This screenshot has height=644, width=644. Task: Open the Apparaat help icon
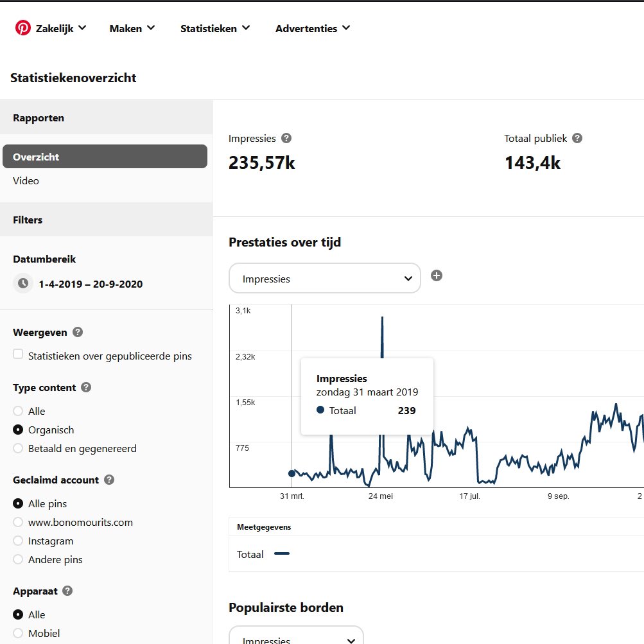67,591
